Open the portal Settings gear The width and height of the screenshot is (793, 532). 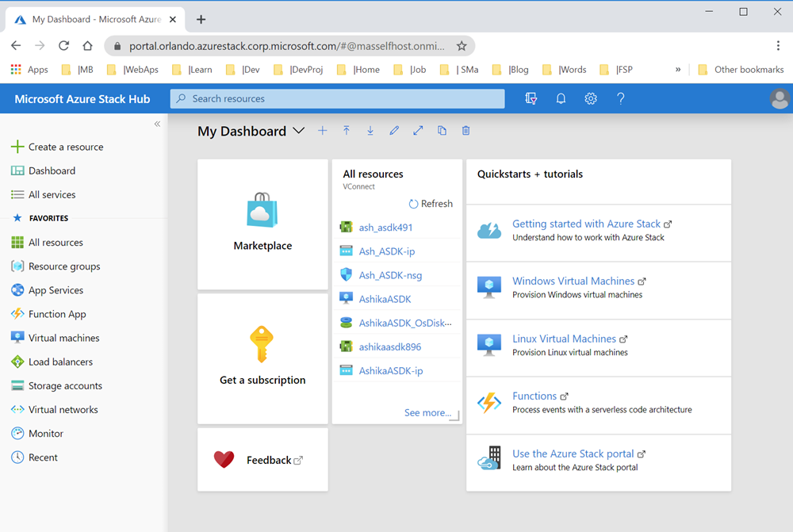(x=590, y=98)
